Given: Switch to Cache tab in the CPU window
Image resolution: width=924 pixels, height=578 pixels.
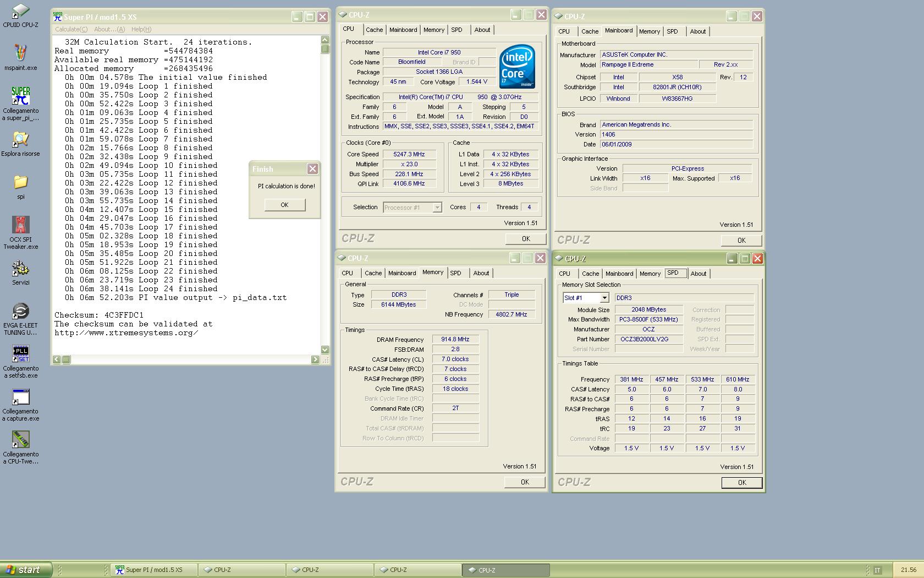Looking at the screenshot, I should coord(374,30).
